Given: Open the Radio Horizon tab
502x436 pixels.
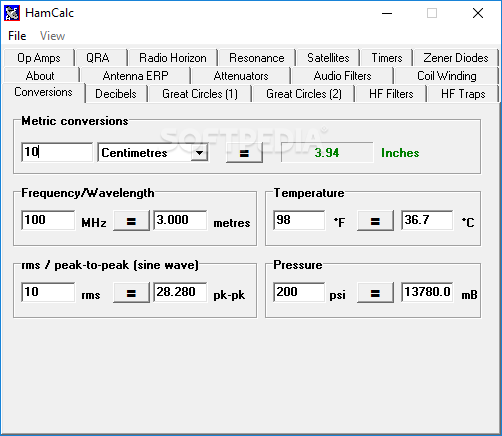Looking at the screenshot, I should [173, 58].
